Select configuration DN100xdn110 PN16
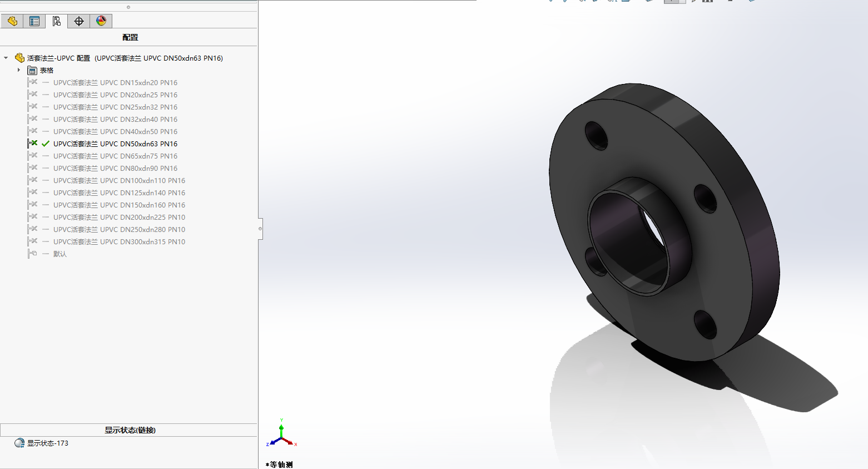The height and width of the screenshot is (469, 868). [x=119, y=180]
